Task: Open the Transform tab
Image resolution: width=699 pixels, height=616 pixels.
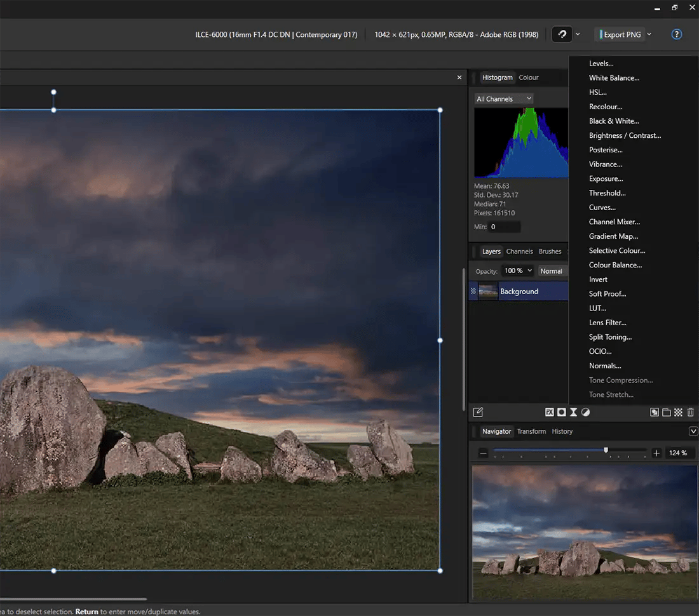Action: pyautogui.click(x=531, y=431)
